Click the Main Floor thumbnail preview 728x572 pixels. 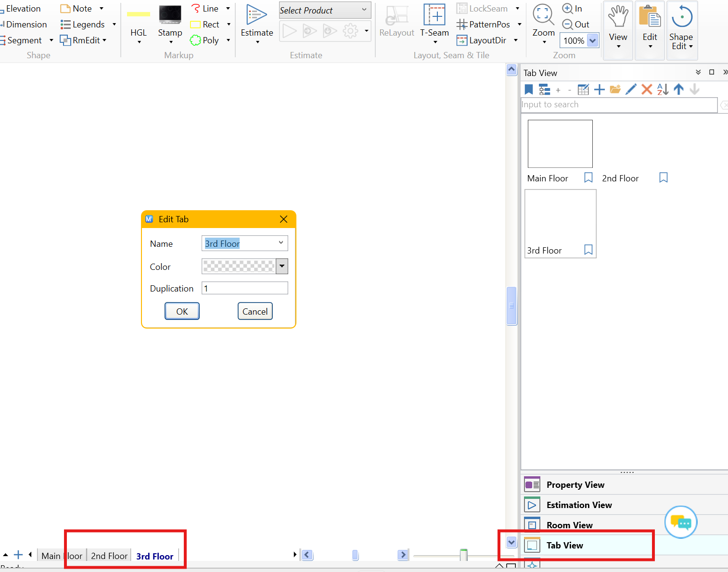click(x=560, y=144)
